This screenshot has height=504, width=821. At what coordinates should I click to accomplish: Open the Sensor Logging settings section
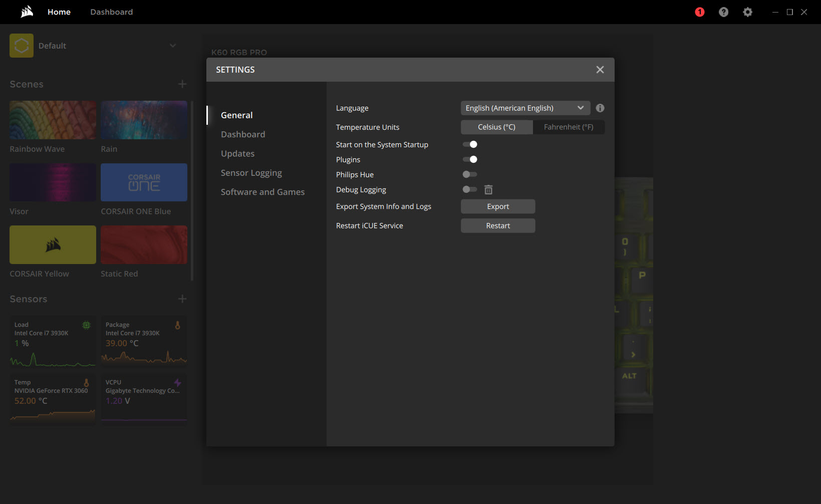pyautogui.click(x=251, y=173)
